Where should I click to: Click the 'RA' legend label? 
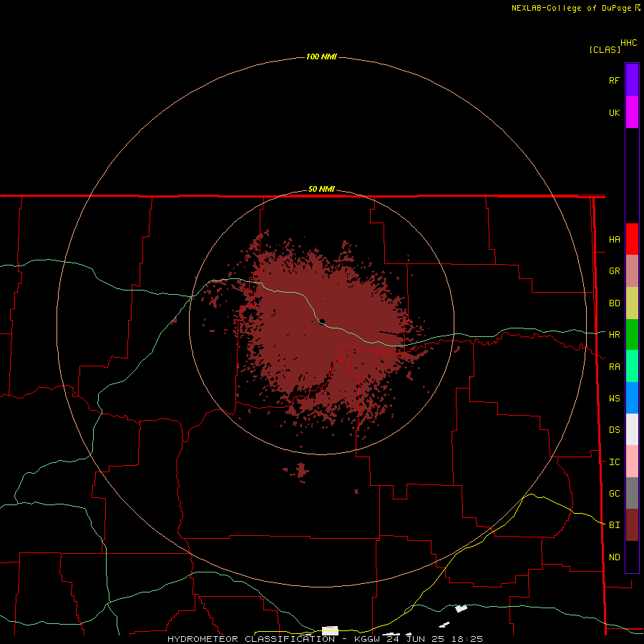click(614, 367)
